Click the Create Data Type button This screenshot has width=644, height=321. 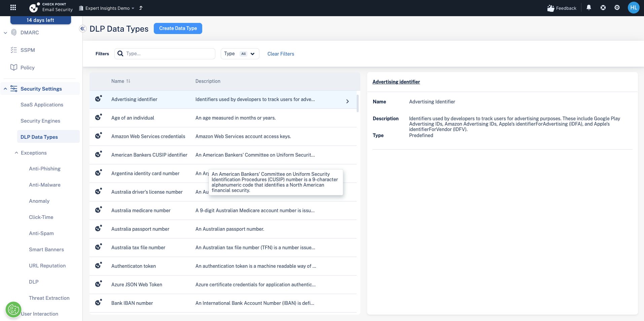point(178,28)
